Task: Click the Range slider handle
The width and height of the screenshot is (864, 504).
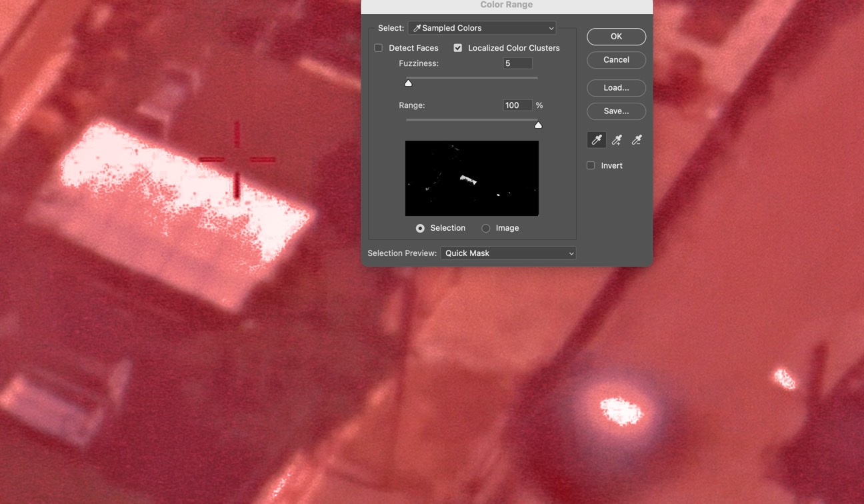Action: point(538,125)
